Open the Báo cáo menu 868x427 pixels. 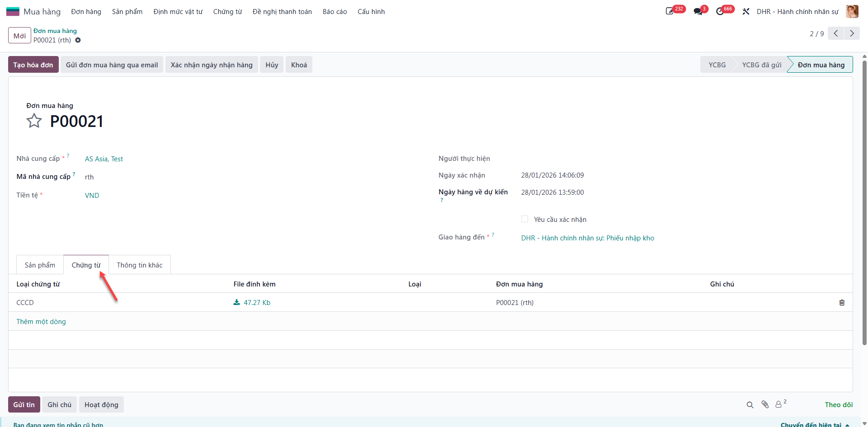coord(335,12)
